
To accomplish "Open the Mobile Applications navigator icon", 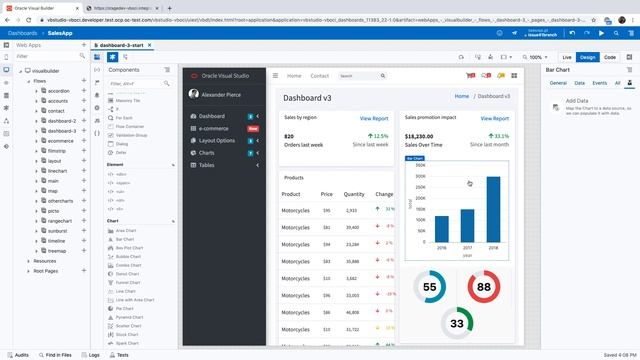I will tap(6, 57).
